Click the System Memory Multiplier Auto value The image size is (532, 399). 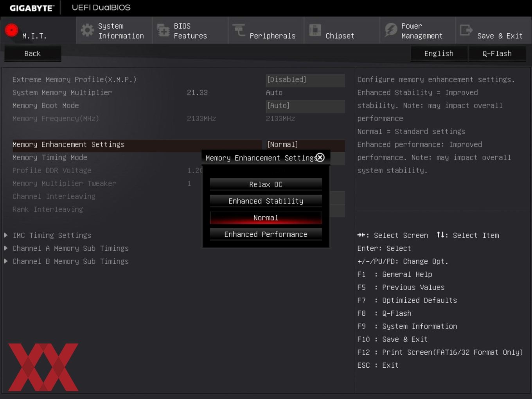(274, 93)
